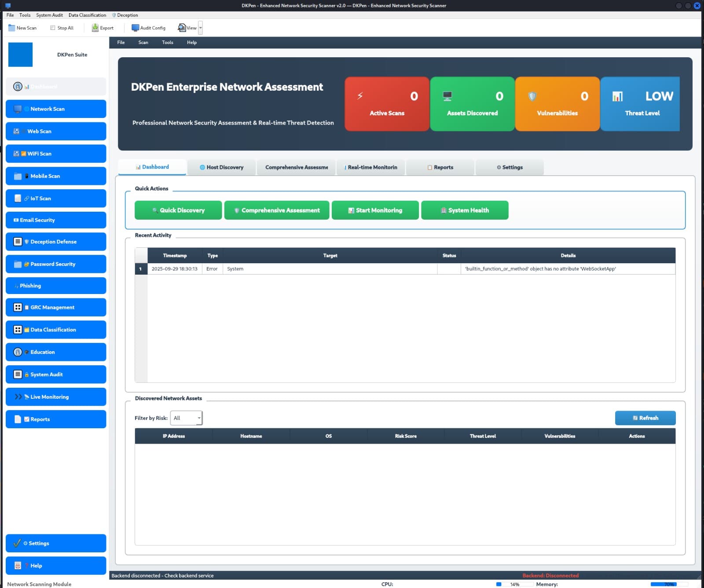Click the Export toolbar icon

tap(102, 27)
